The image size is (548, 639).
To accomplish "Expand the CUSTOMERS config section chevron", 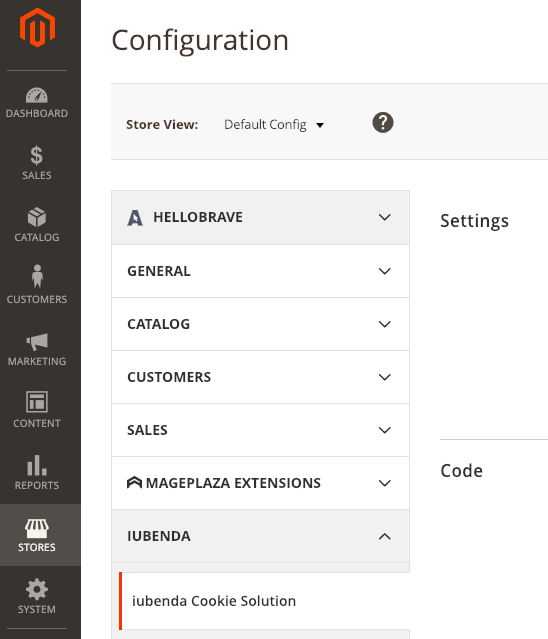I will pyautogui.click(x=385, y=377).
